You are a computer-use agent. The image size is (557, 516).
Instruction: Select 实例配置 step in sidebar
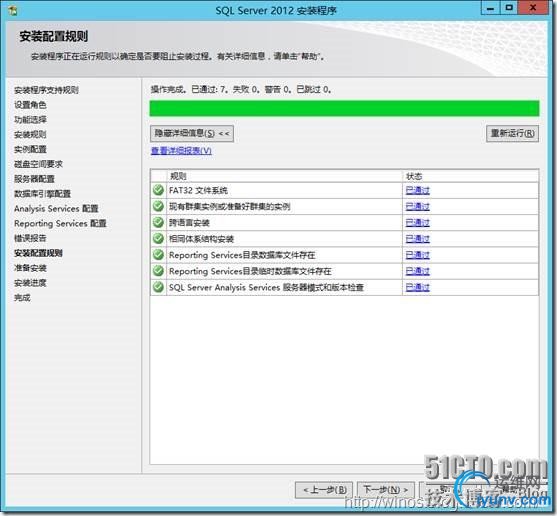(x=30, y=150)
